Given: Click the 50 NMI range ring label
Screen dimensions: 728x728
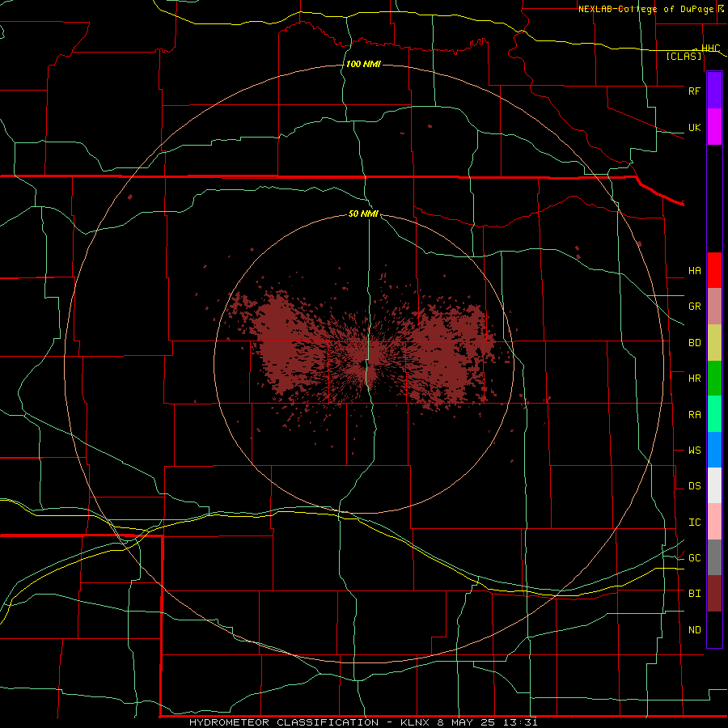Looking at the screenshot, I should pyautogui.click(x=363, y=214).
